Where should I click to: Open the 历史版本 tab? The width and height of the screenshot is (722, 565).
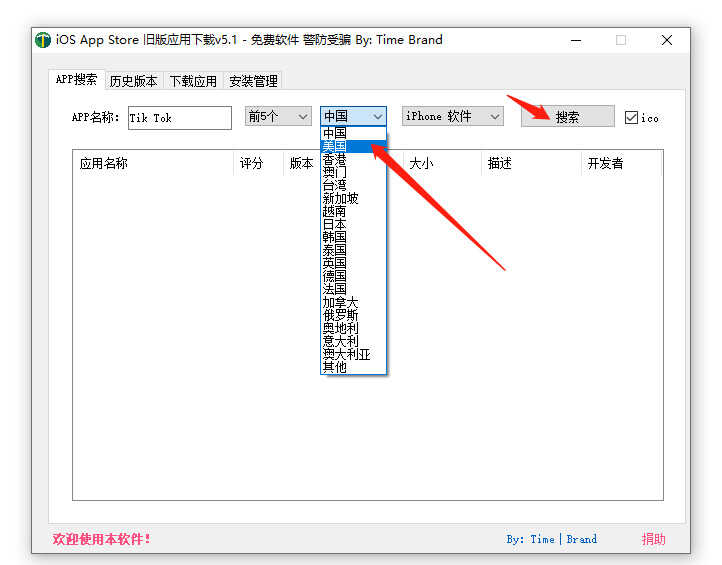134,81
